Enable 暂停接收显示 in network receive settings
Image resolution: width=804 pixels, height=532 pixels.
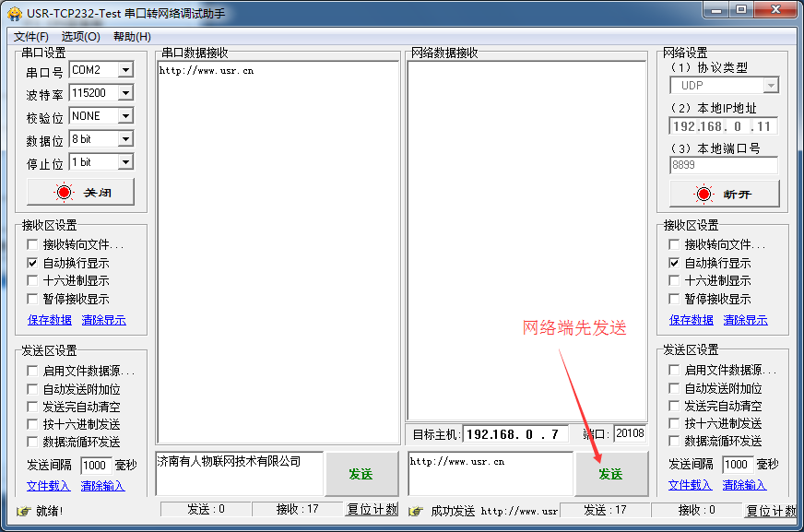click(x=675, y=299)
